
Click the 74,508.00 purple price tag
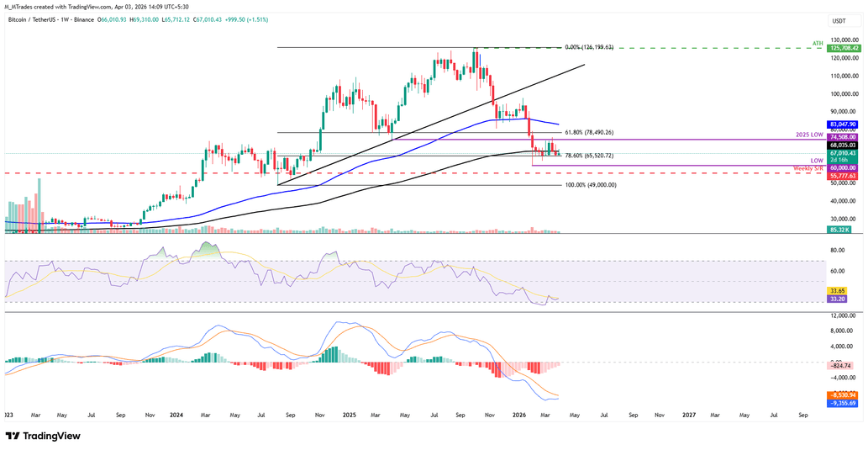[843, 136]
